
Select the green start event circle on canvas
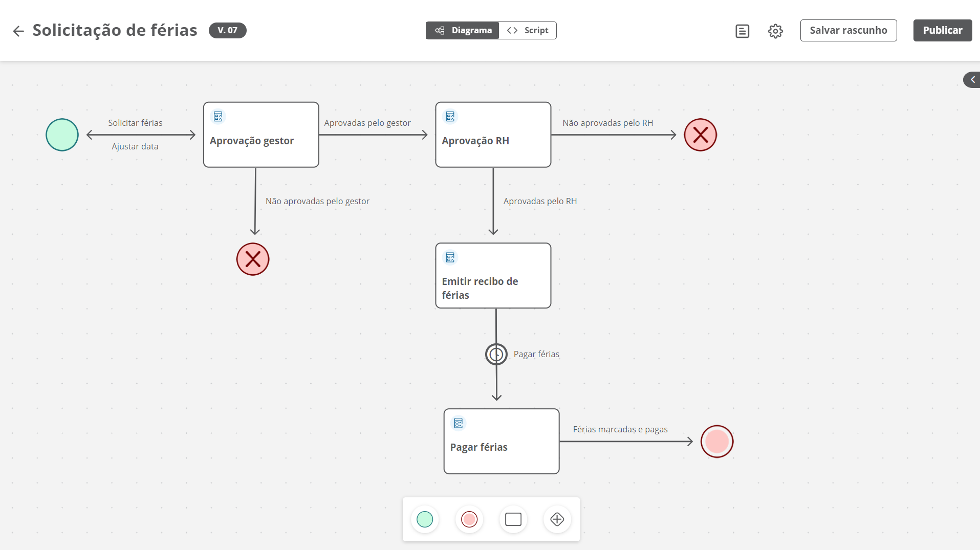coord(62,135)
